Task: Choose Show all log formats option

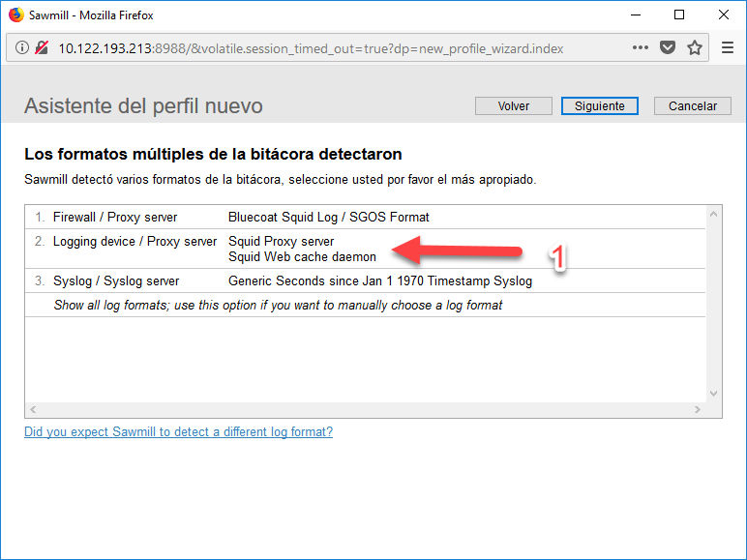Action: coord(366,305)
